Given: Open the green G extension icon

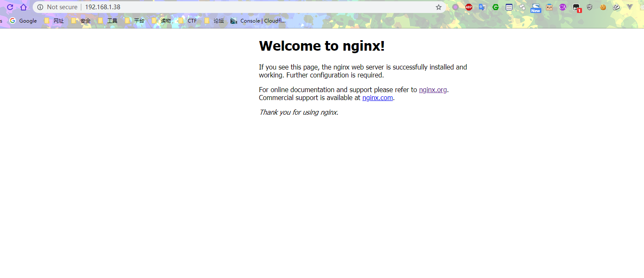Looking at the screenshot, I should tap(496, 7).
